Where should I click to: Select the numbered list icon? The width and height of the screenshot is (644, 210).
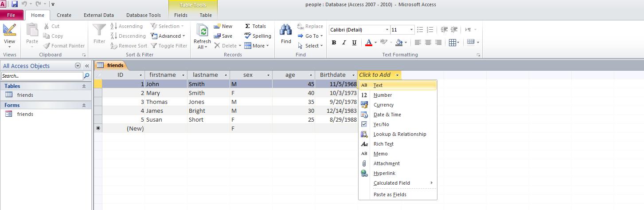[429, 30]
